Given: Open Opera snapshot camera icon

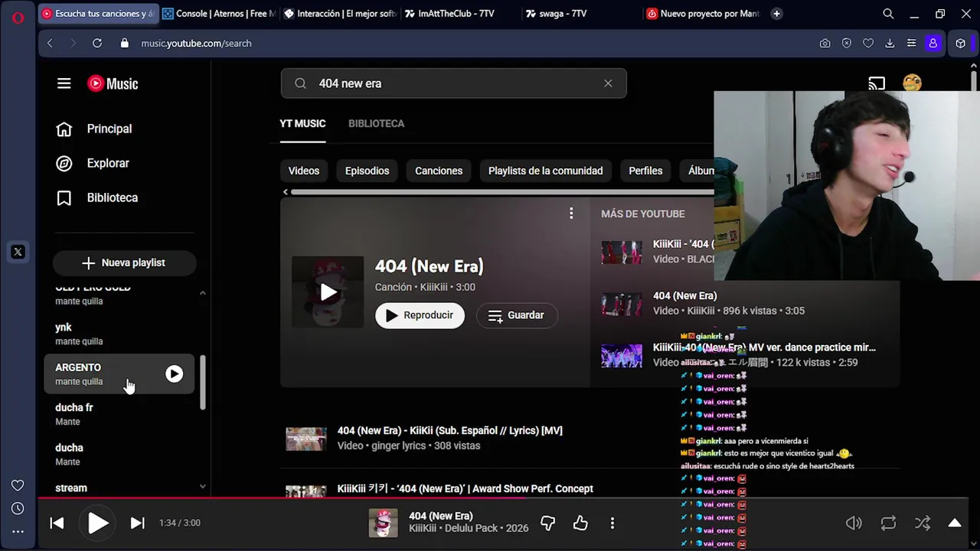Looking at the screenshot, I should pyautogui.click(x=825, y=44).
